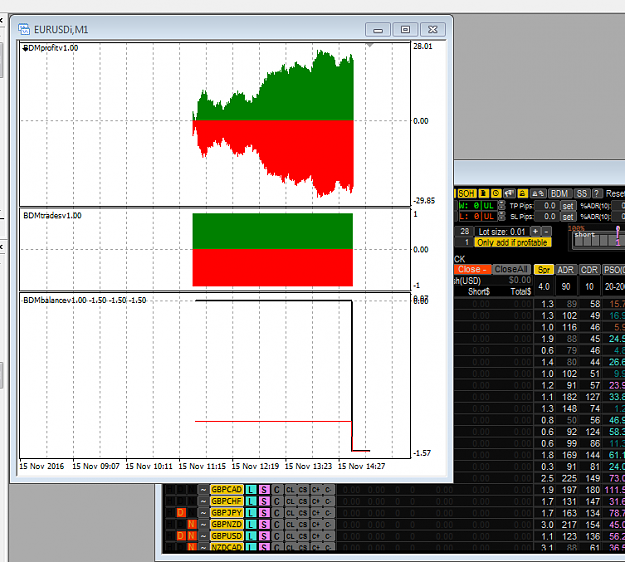This screenshot has width=625, height=562.
Task: Toggle the Only add if profitable option
Action: 513,242
